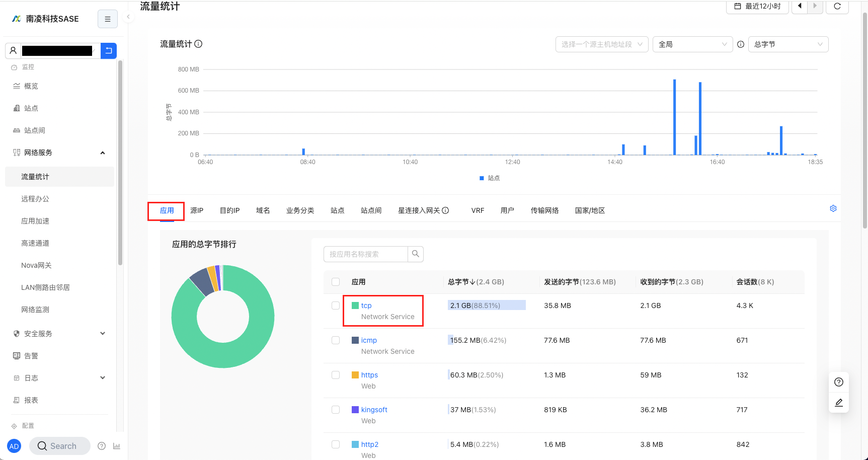
Task: Click the application name search field
Action: (x=365, y=254)
